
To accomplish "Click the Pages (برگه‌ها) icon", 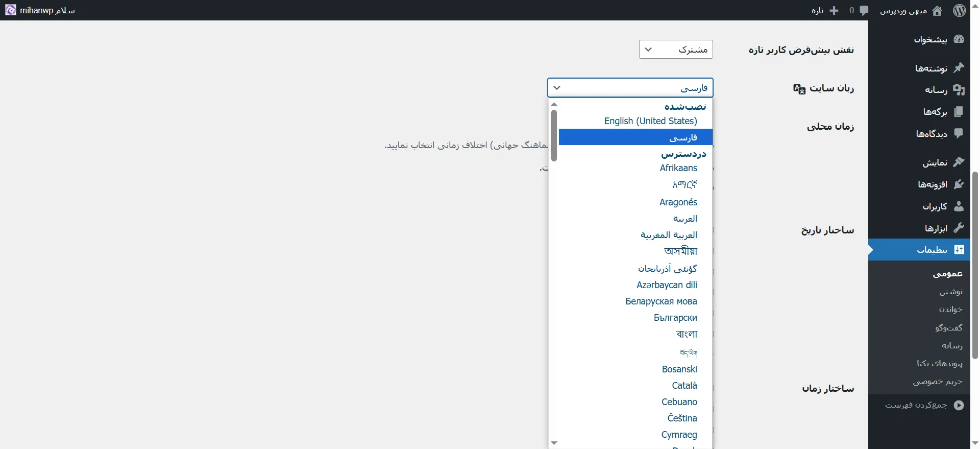I will (959, 112).
